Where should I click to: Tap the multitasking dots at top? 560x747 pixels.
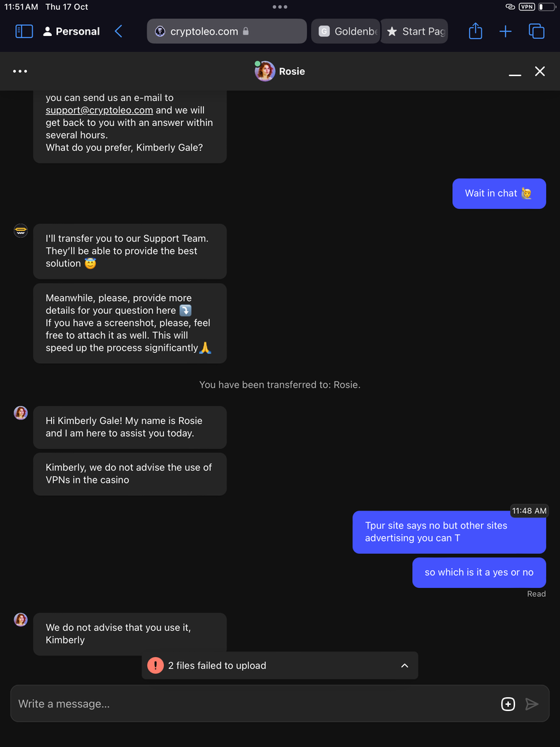pos(280,7)
